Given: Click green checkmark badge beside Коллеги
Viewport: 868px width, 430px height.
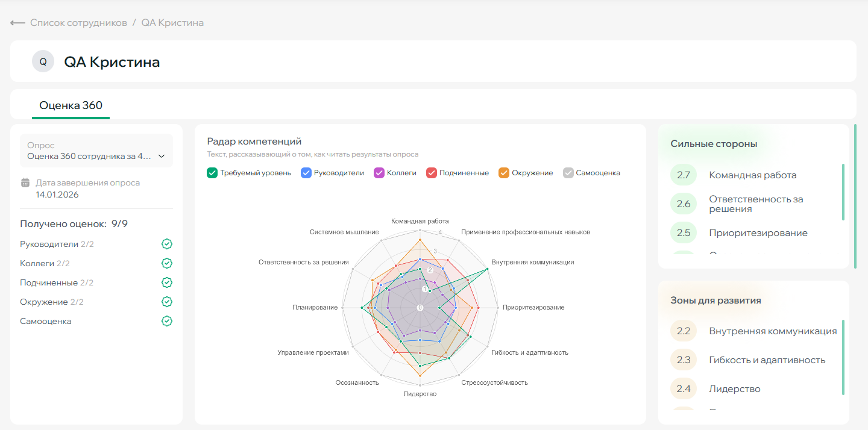Looking at the screenshot, I should tap(167, 263).
